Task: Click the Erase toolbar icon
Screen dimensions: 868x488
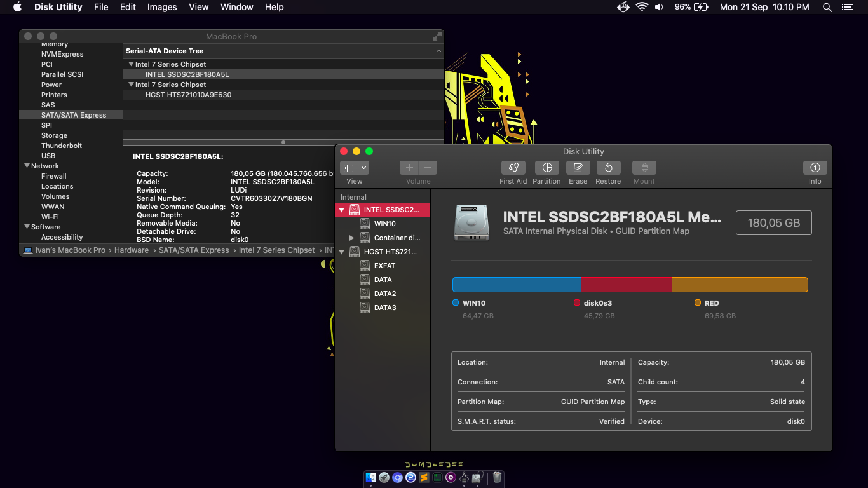Action: (578, 168)
